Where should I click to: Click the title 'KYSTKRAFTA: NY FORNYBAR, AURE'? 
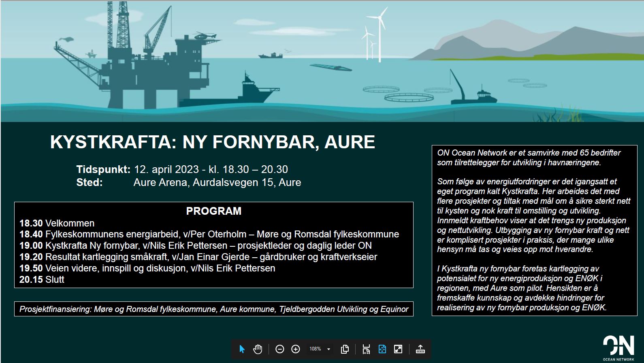point(213,142)
